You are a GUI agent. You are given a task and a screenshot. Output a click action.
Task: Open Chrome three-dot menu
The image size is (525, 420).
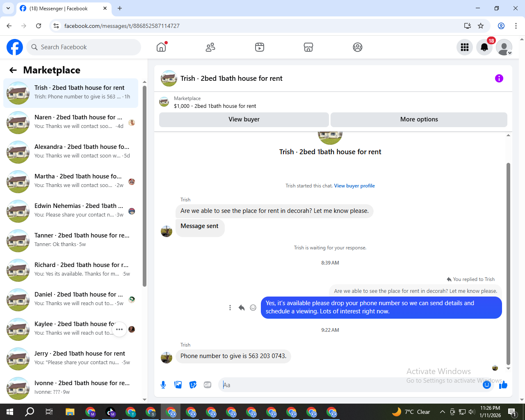tap(516, 26)
